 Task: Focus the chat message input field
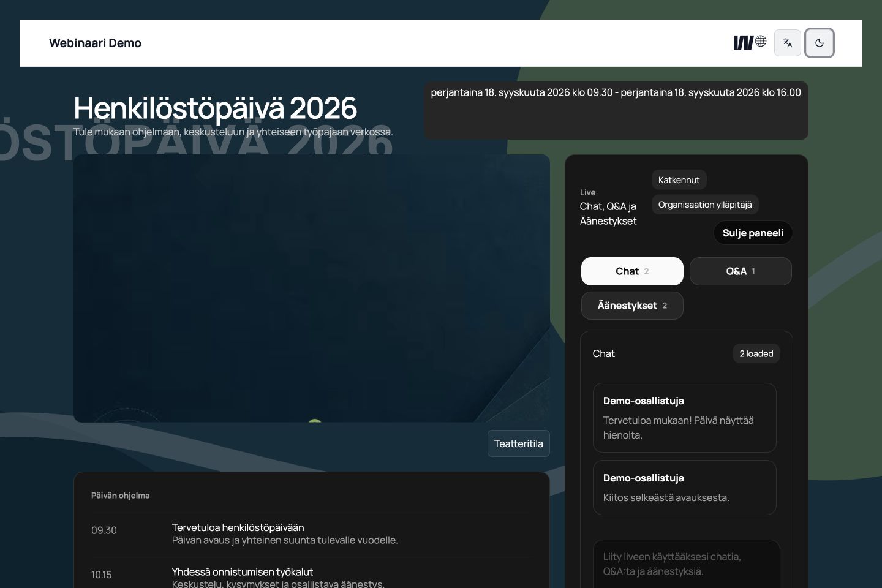pos(686,564)
